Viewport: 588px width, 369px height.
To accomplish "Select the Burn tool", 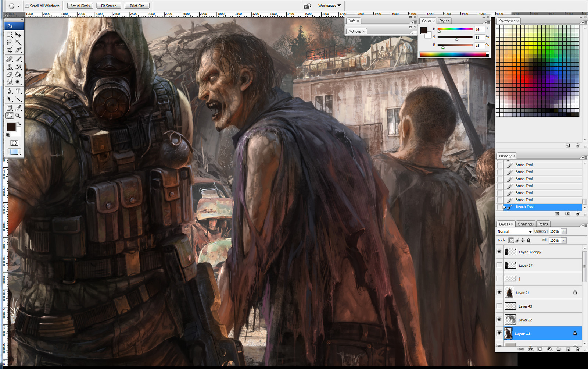I will (x=18, y=82).
